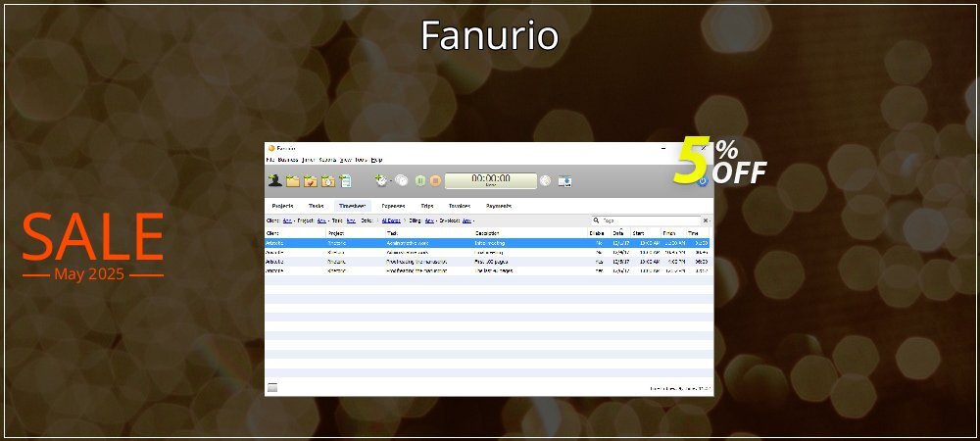Select the row described The last 40 pages
This screenshot has height=441, width=980.
click(487, 271)
